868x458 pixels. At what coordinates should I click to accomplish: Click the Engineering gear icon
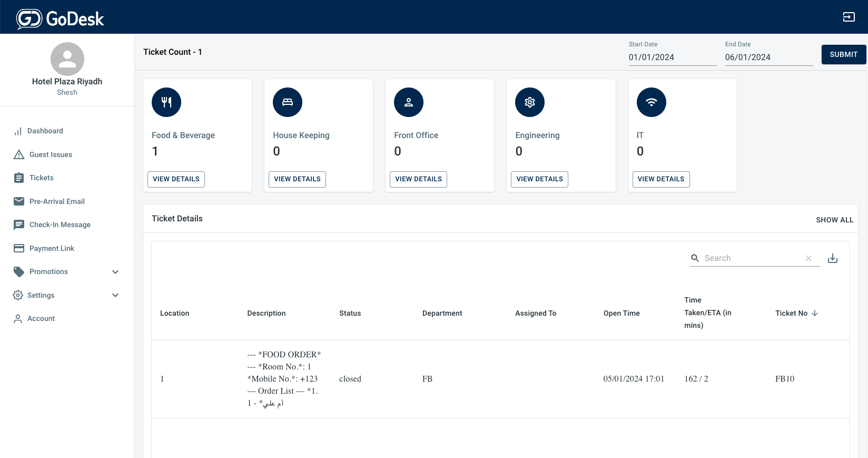(530, 102)
